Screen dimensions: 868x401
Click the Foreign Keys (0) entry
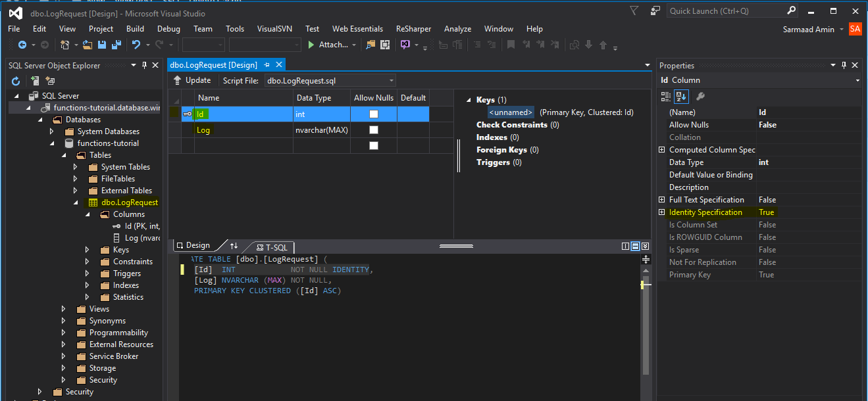click(x=507, y=150)
